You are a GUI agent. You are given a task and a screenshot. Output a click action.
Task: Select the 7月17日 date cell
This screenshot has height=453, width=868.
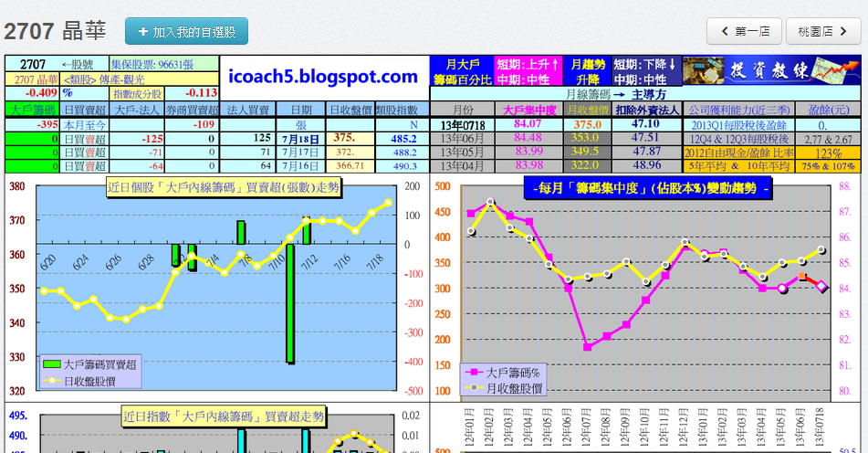300,152
